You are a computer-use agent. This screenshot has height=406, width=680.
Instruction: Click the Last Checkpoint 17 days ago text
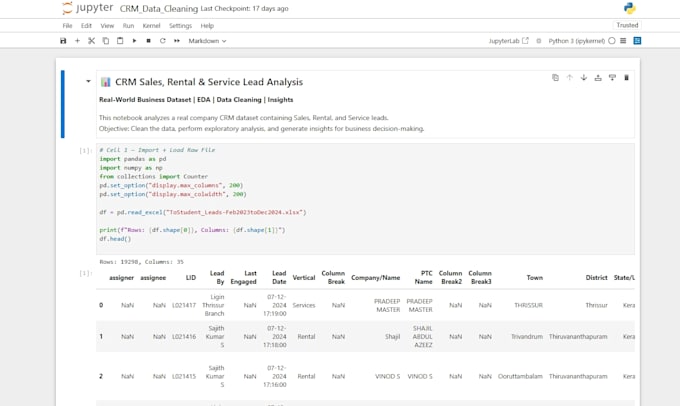coord(244,8)
